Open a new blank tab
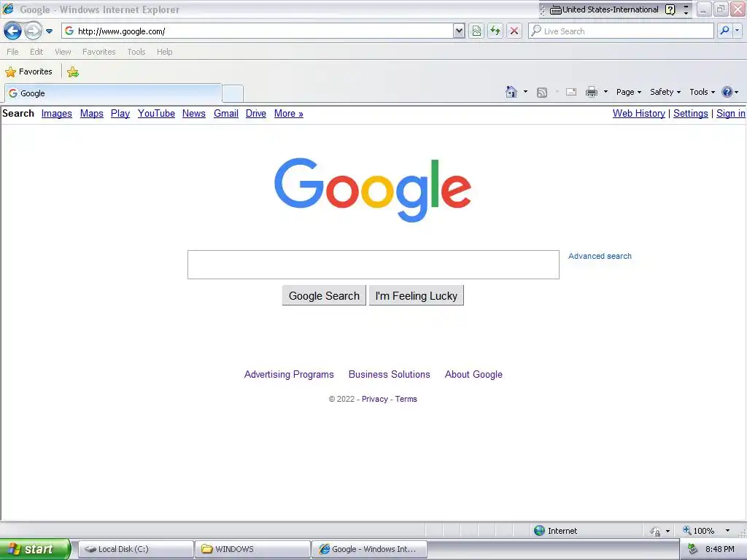This screenshot has height=560, width=747. (x=233, y=94)
